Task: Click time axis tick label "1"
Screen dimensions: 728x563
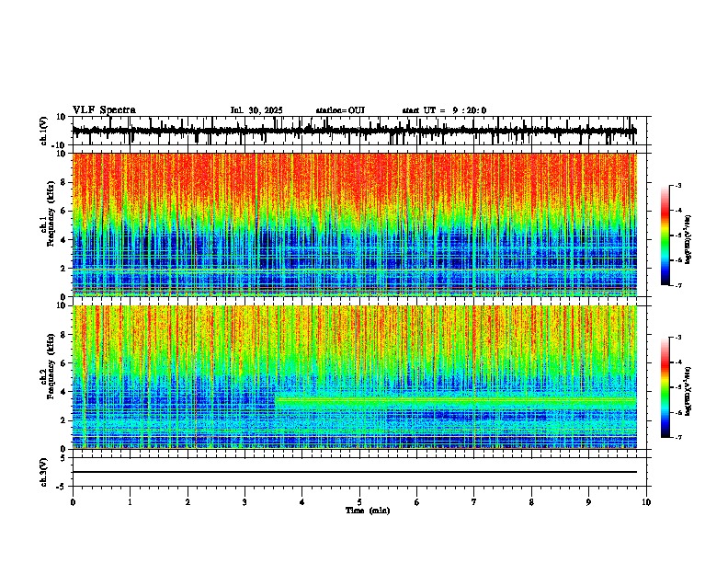Action: tap(130, 502)
